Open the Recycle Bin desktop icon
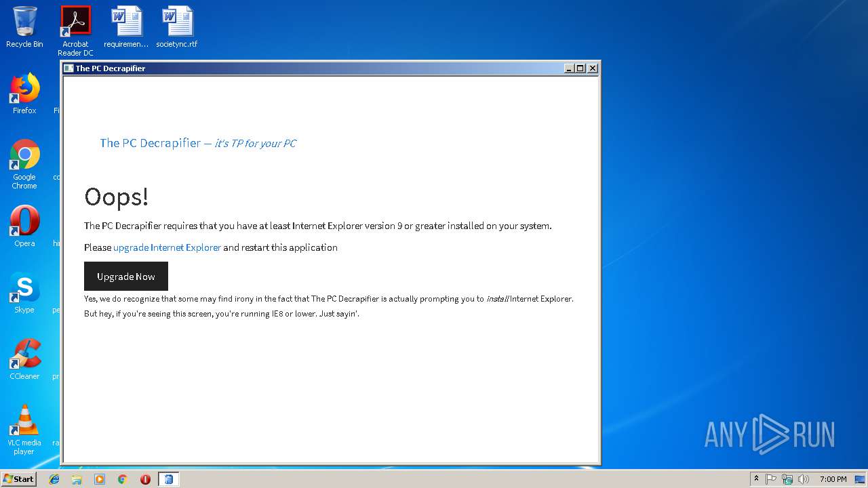Screen dimensions: 868x488 (24, 27)
